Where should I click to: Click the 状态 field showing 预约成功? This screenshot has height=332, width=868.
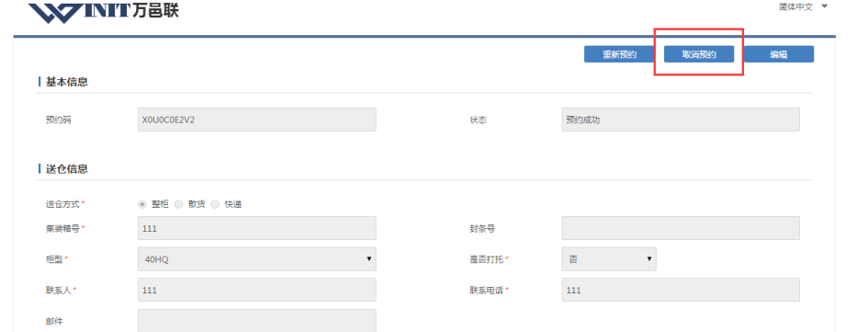tap(681, 120)
